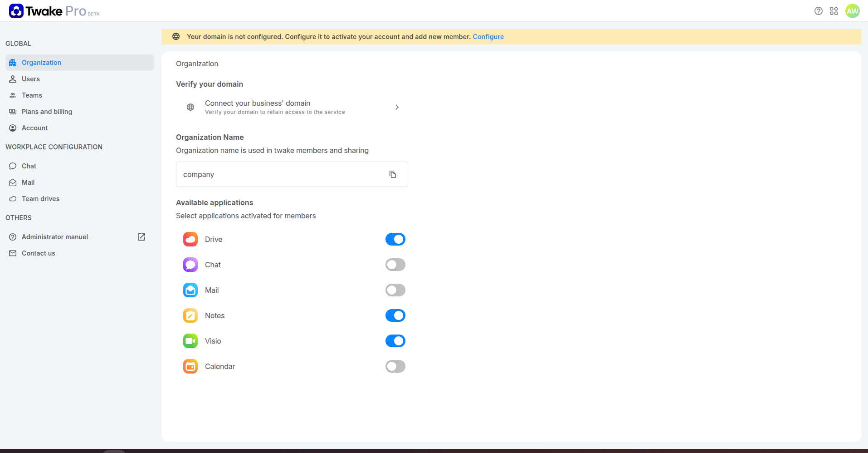The image size is (868, 453).
Task: Click the Chat application icon in Available applications
Action: (190, 265)
